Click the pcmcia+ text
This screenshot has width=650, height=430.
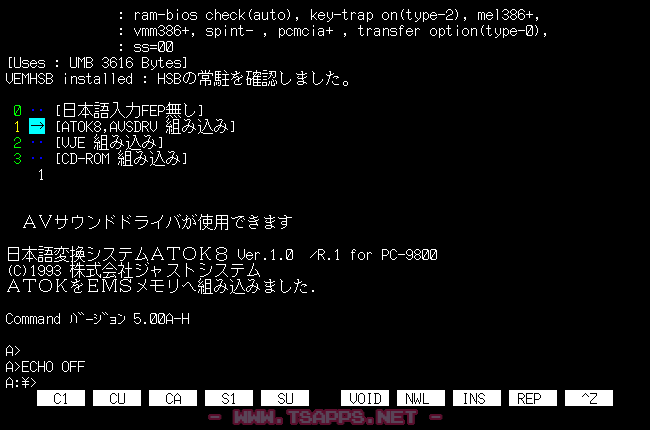pyautogui.click(x=306, y=32)
